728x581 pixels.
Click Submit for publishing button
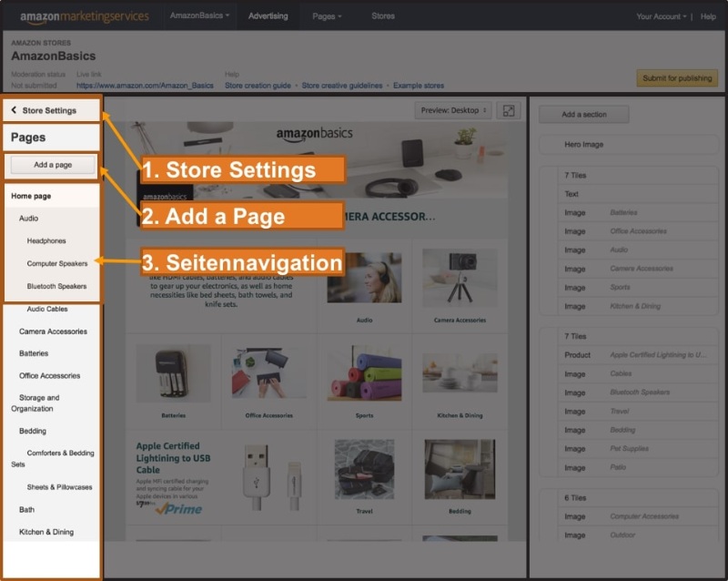(677, 78)
